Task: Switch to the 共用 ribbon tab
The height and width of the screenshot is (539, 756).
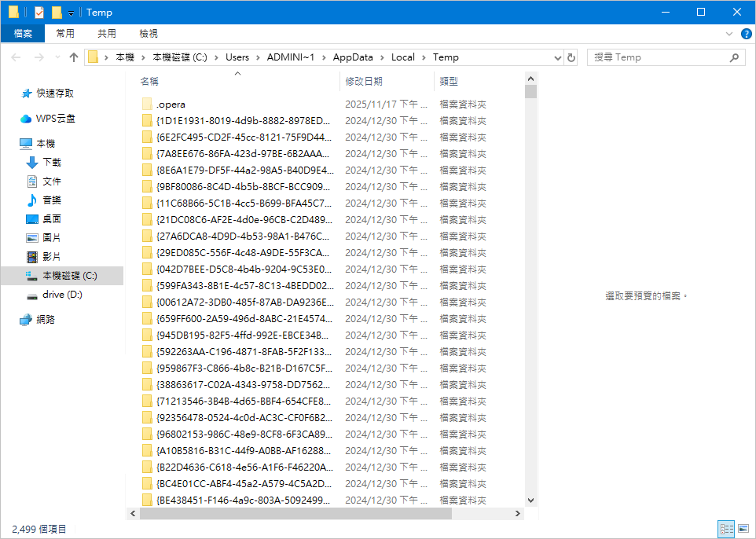Action: coord(107,33)
